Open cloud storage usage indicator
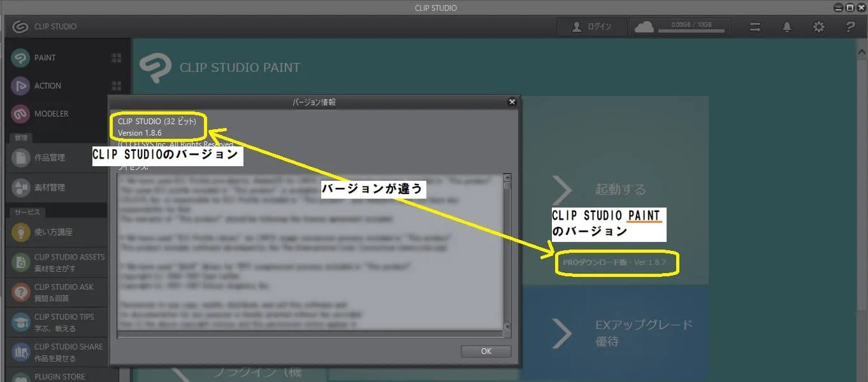 [681, 27]
